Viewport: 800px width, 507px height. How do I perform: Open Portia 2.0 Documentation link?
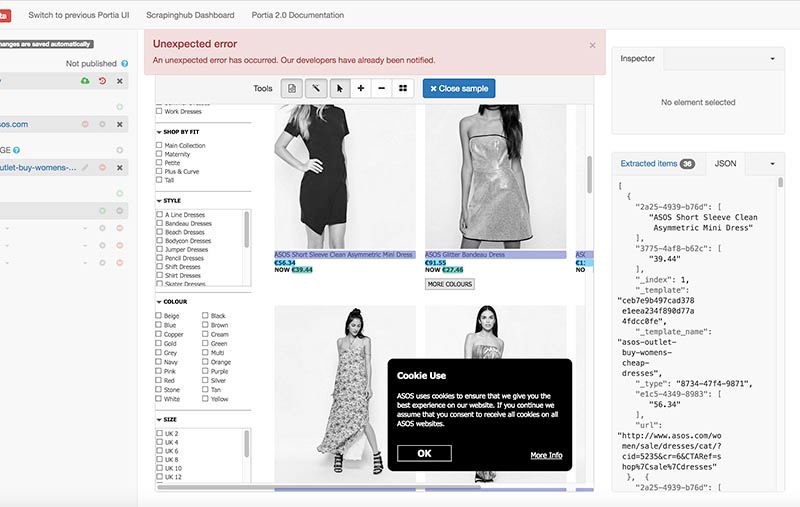297,15
